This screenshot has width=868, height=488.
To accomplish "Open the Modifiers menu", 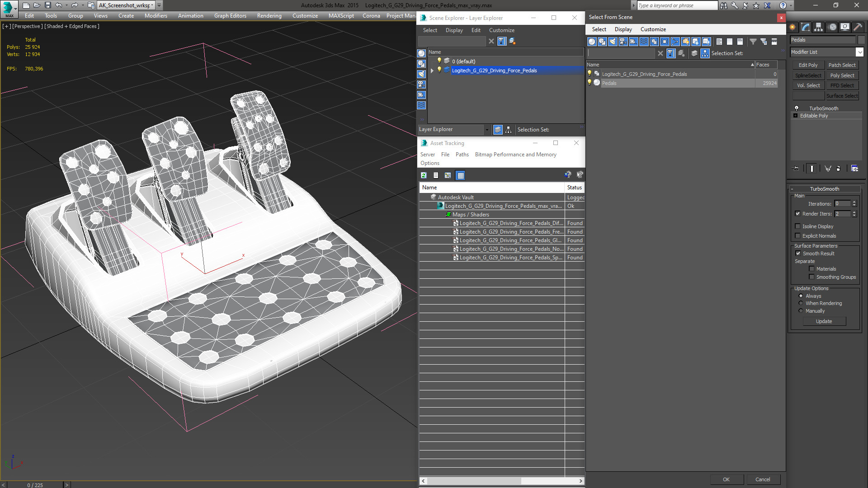I will point(156,16).
